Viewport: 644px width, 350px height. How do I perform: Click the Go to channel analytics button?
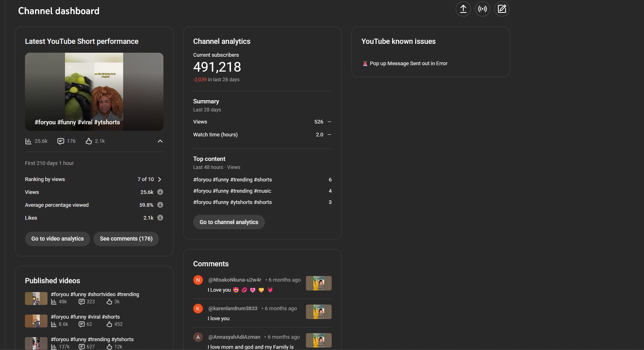tap(229, 222)
